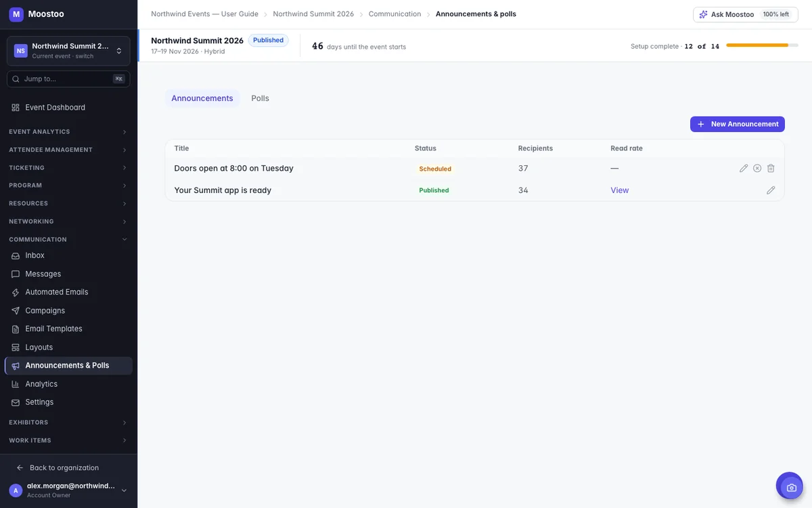Expand the Ticketing section
This screenshot has width=812, height=508.
[68, 167]
